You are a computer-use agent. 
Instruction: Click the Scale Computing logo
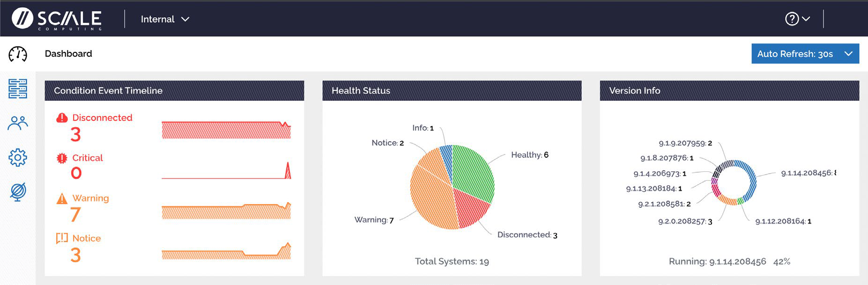[x=56, y=19]
